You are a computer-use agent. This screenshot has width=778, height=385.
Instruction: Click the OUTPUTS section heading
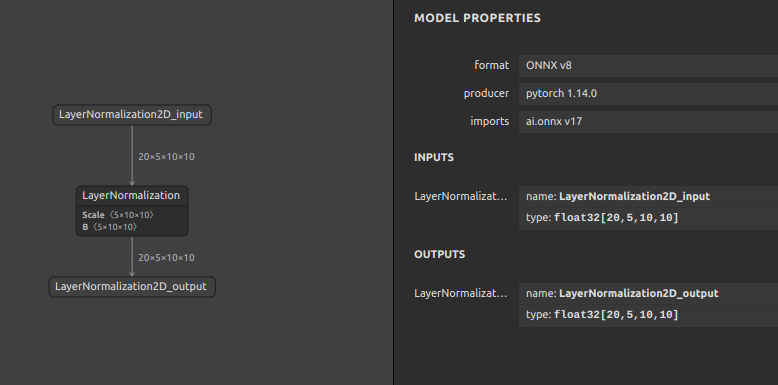point(440,255)
